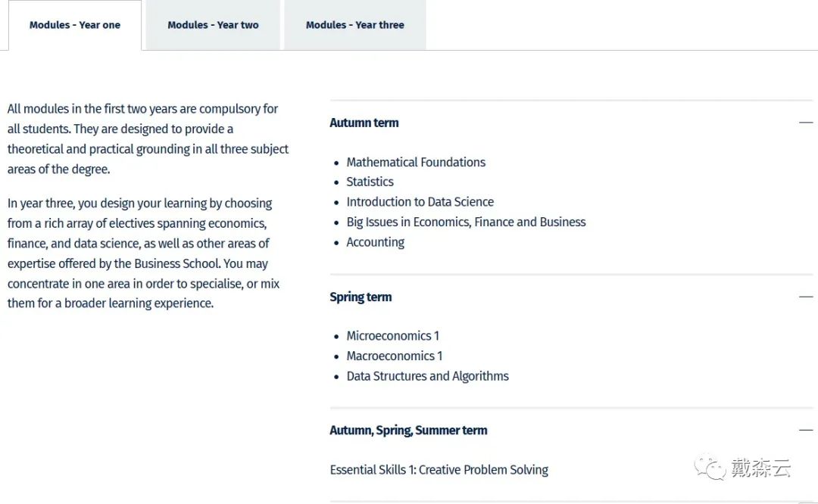Open the Modules - Year three tab
Screen dimensions: 818x504
354,25
